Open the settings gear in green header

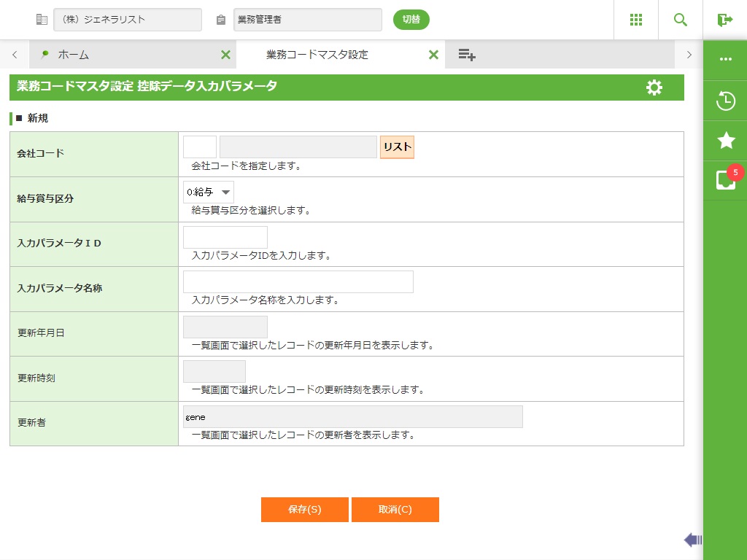pos(654,87)
